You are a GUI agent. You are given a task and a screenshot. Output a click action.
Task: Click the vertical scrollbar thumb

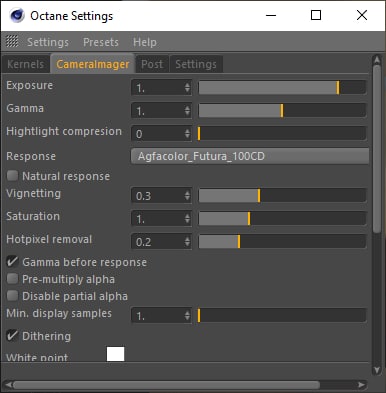pos(377,149)
